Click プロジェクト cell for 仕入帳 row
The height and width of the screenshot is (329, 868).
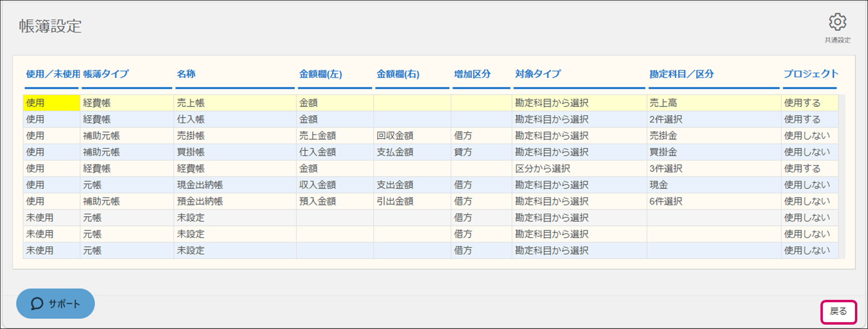pos(809,120)
